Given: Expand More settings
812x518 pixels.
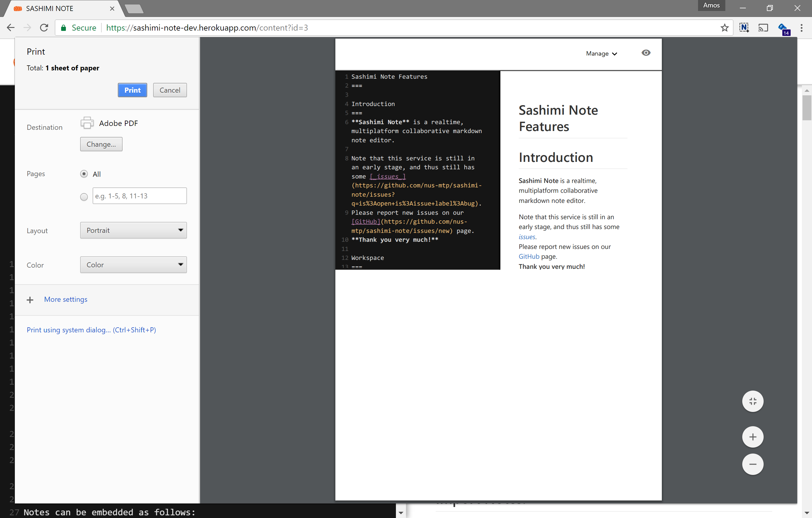Looking at the screenshot, I should (65, 299).
